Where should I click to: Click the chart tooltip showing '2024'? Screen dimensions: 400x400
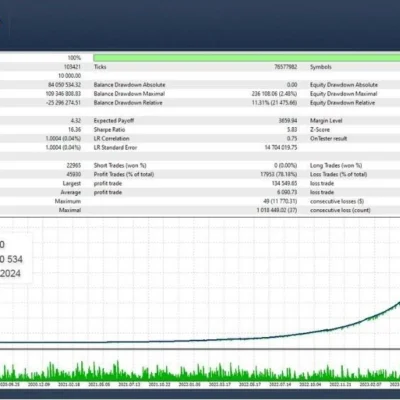[x=15, y=259]
